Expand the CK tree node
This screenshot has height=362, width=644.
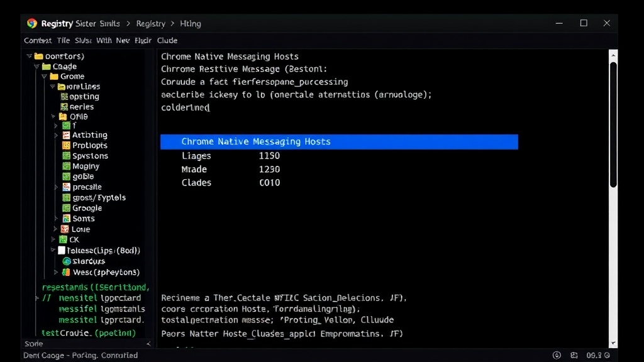[53, 239]
